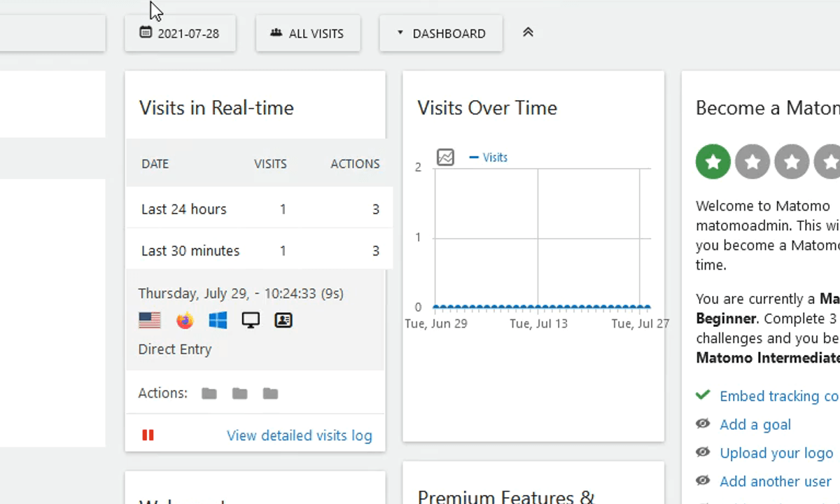Click the United States flag icon
Screen dimensions: 840x504
click(150, 321)
